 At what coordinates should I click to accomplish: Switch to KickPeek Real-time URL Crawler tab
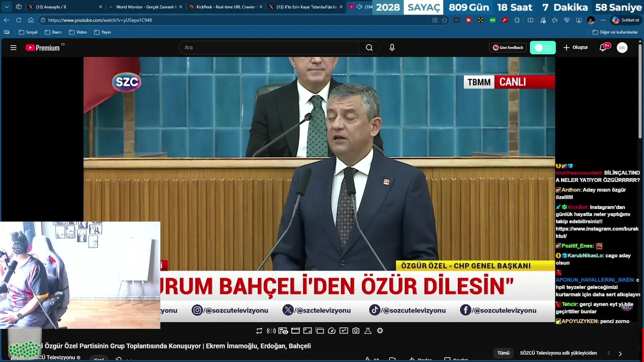[224, 7]
